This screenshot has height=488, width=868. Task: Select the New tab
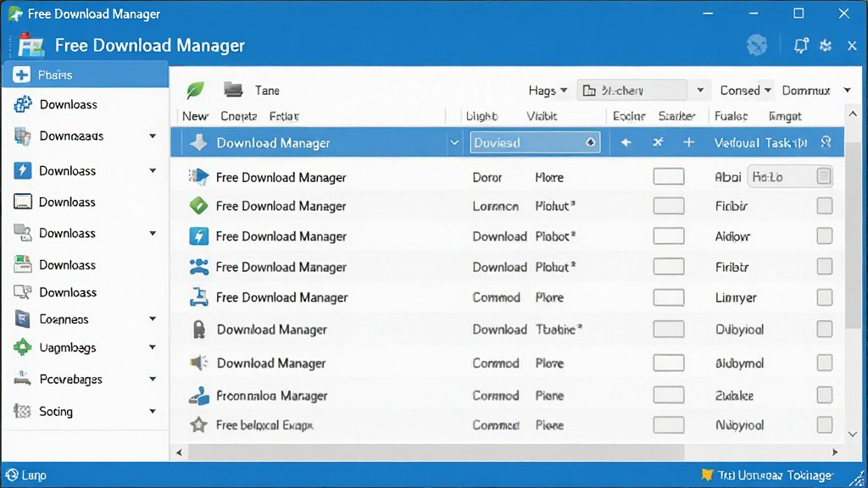pyautogui.click(x=195, y=116)
